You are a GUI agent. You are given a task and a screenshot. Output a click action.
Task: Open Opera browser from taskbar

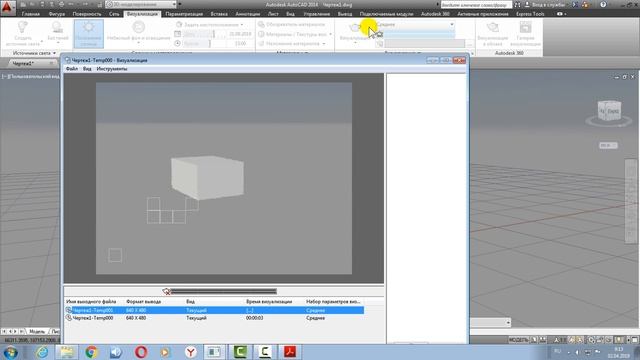tap(141, 352)
